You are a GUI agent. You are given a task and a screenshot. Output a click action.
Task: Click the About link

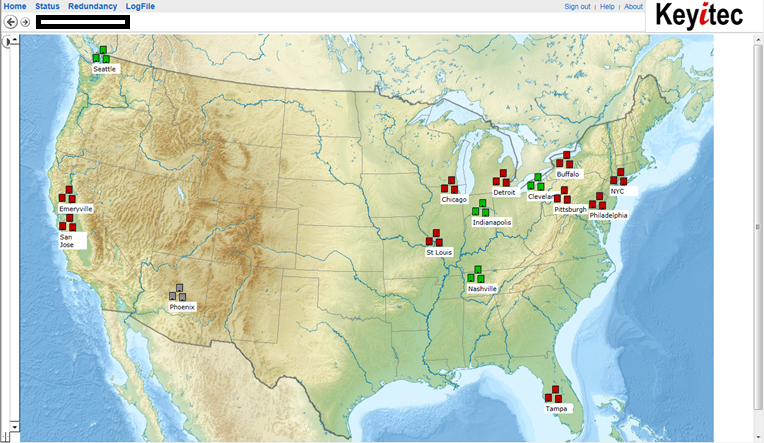(633, 6)
